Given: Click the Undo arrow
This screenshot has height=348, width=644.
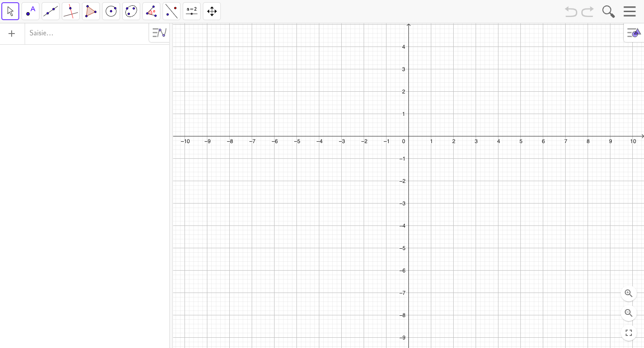Looking at the screenshot, I should coord(571,11).
